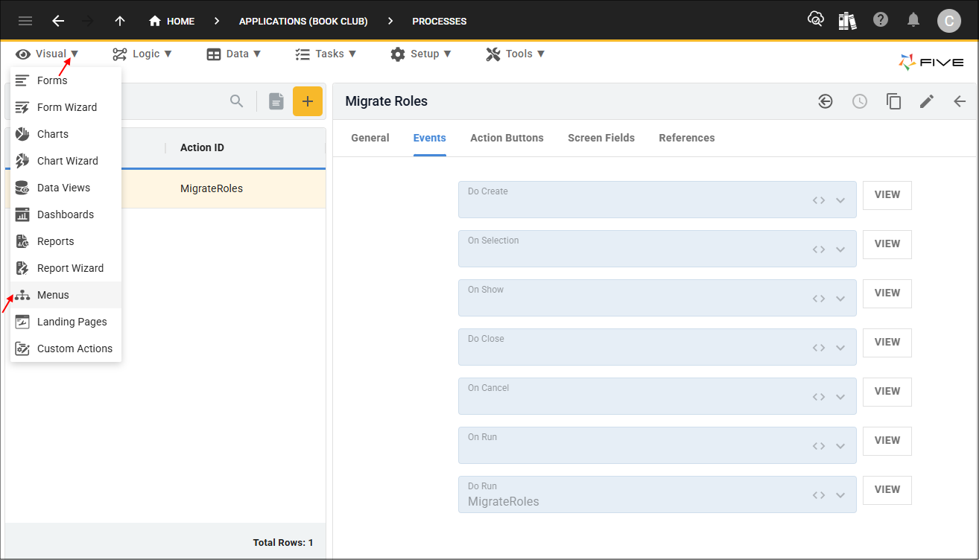Screen dimensions: 979x560
Task: Click VIEW next to Do Run
Action: pos(887,489)
